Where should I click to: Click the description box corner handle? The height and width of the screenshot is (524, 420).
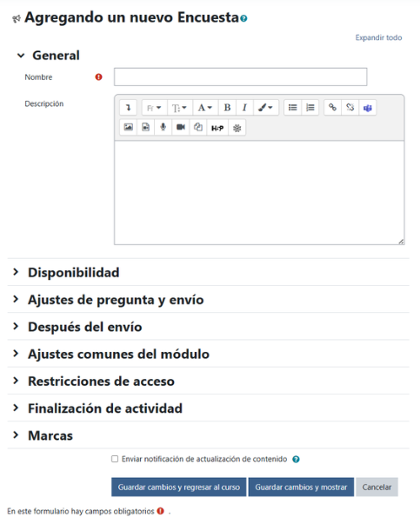pyautogui.click(x=401, y=242)
